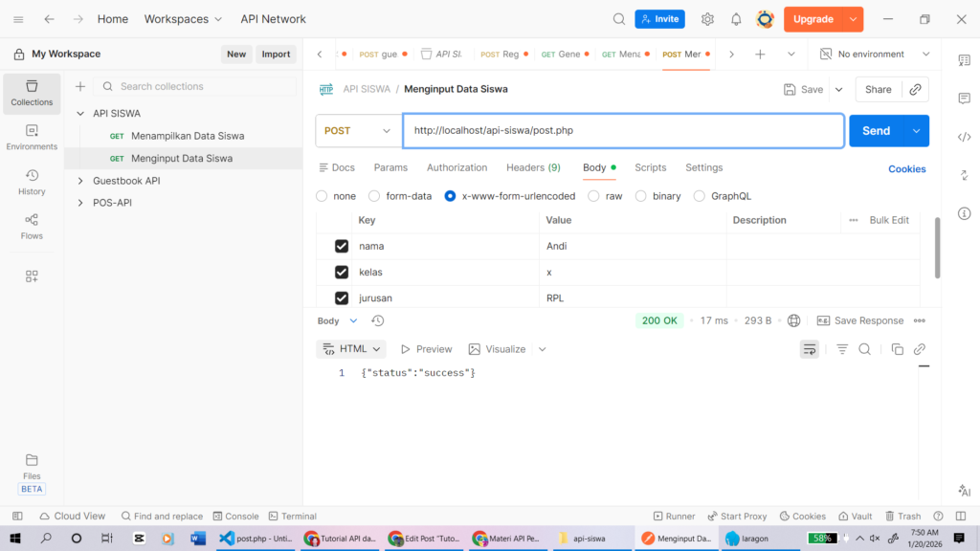Image resolution: width=980 pixels, height=551 pixels.
Task: Select the raw body type option
Action: click(594, 196)
